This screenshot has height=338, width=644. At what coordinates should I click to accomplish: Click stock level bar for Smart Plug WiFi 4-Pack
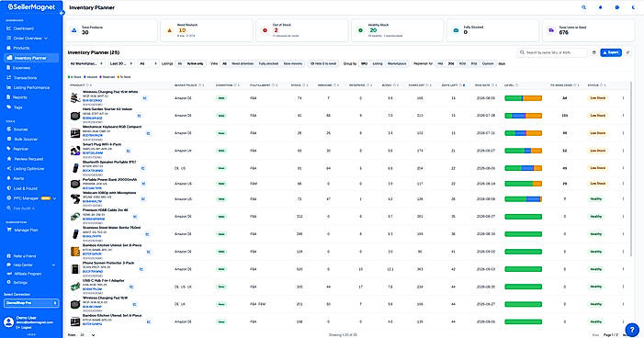pyautogui.click(x=524, y=151)
